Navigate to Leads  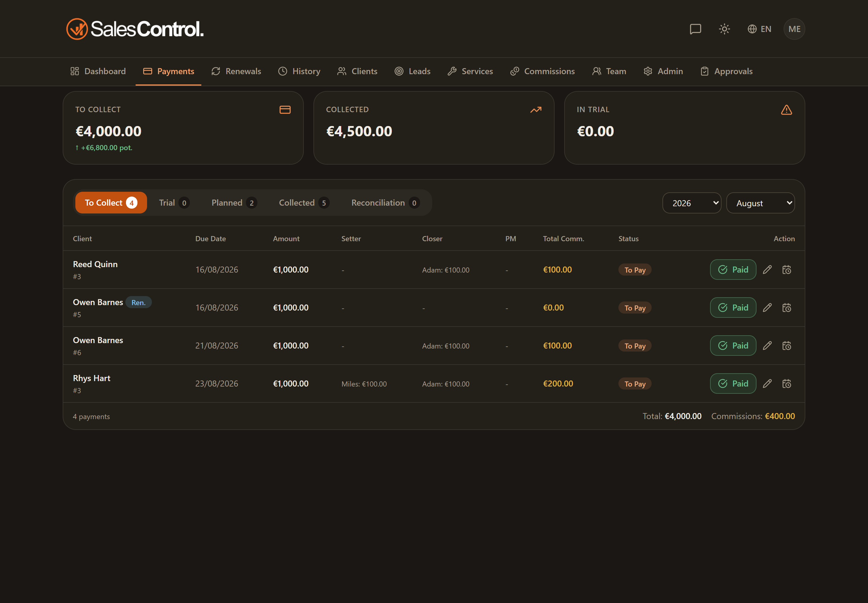coord(413,71)
